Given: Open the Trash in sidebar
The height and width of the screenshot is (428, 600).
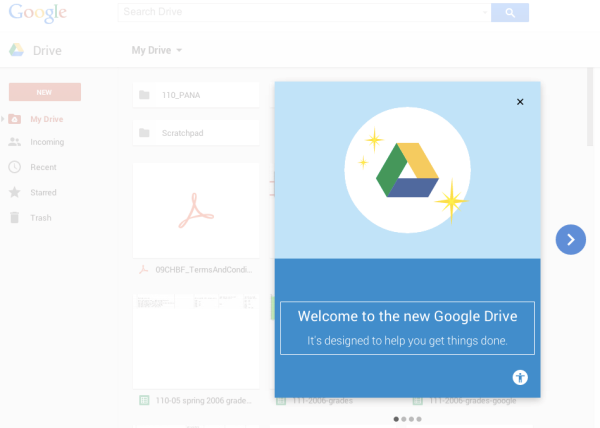Looking at the screenshot, I should [x=40, y=217].
